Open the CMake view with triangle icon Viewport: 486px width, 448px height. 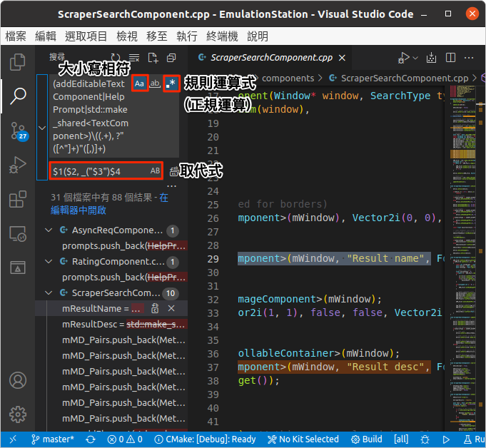pos(18,267)
